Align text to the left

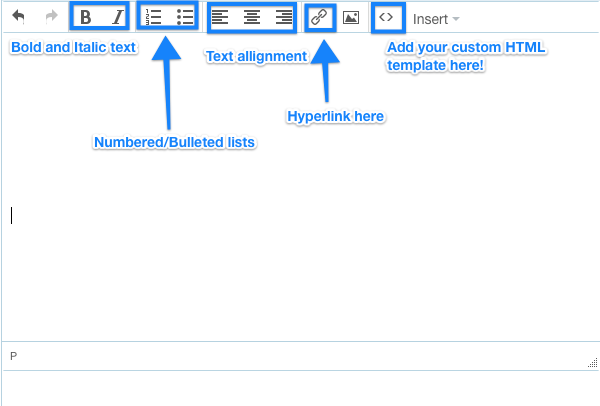pos(220,18)
